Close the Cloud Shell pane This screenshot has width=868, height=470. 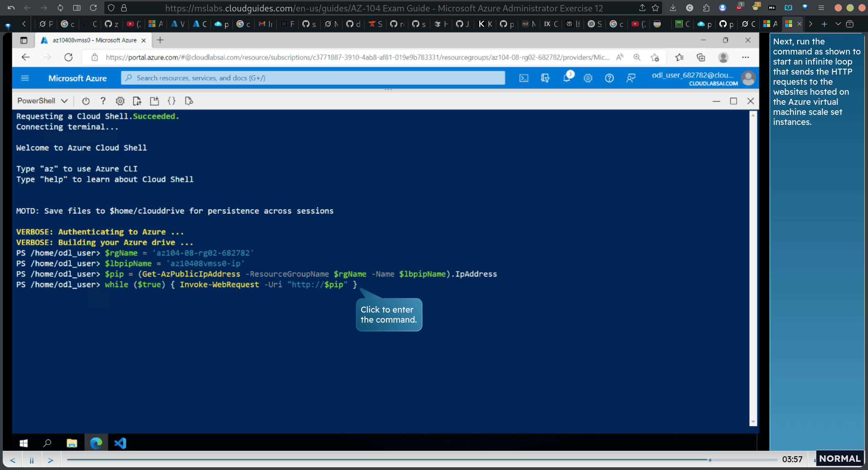750,101
